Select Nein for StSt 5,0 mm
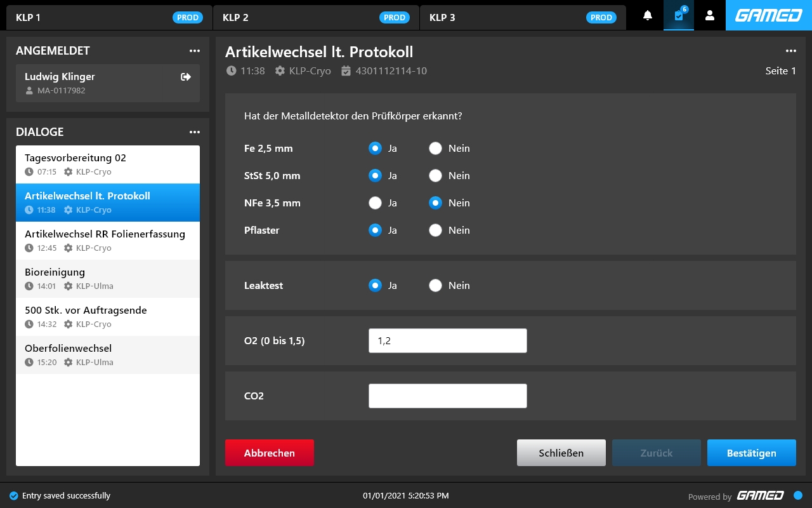The image size is (812, 508). coord(435,175)
